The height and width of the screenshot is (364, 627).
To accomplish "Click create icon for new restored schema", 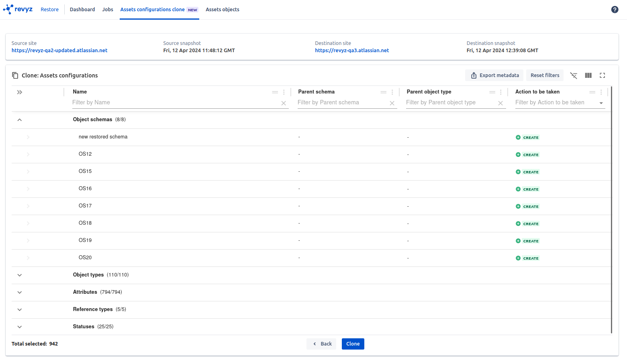I will tap(518, 137).
